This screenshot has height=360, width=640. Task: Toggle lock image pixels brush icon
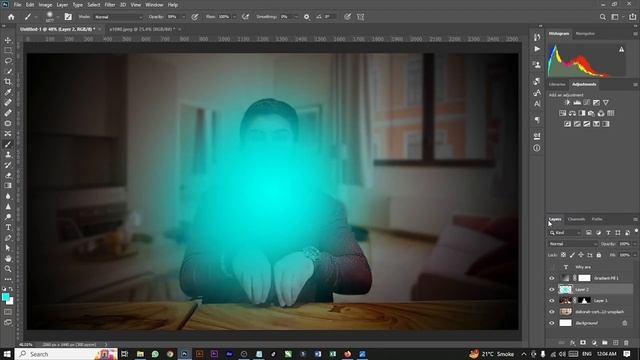click(572, 255)
